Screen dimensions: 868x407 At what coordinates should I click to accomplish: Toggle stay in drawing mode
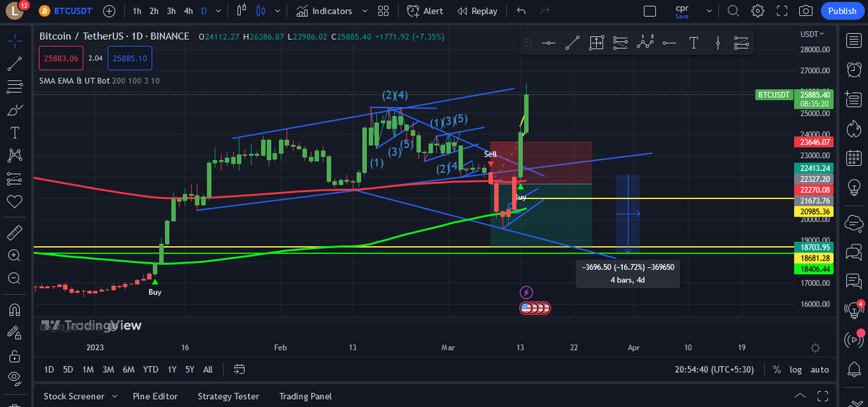[x=14, y=332]
